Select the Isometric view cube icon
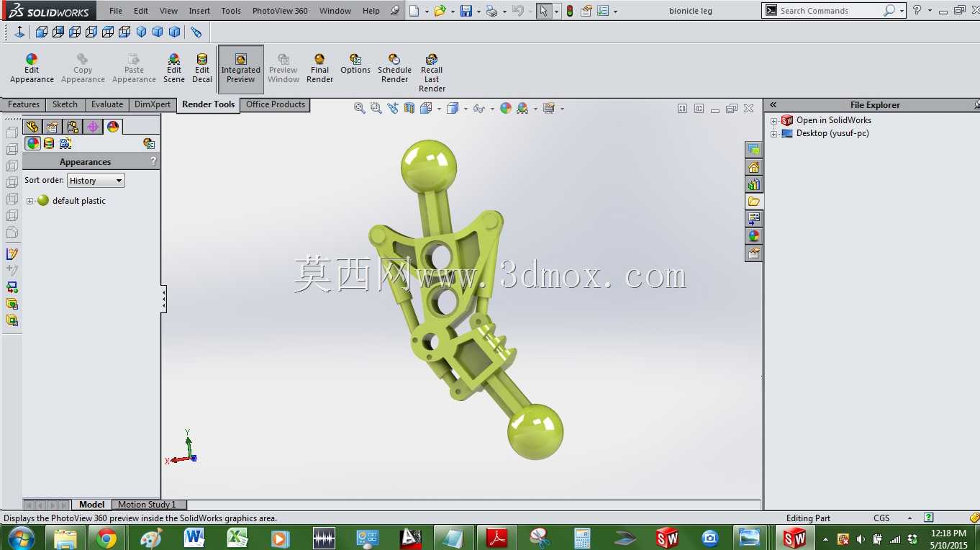This screenshot has width=980, height=550. point(141,32)
